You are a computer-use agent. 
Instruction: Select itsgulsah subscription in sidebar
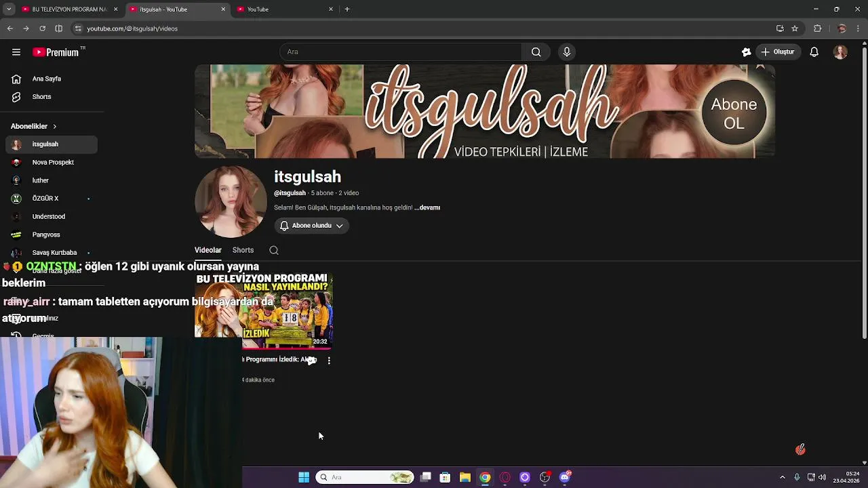click(52, 144)
